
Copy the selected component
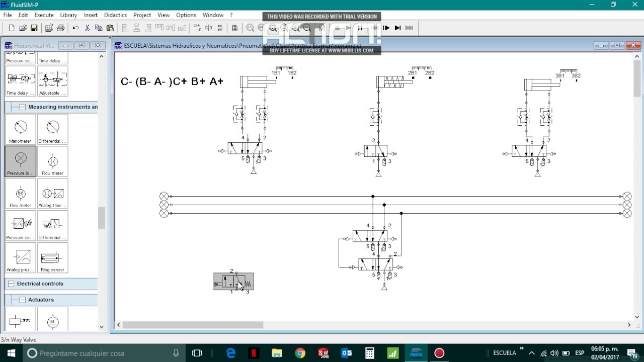[x=99, y=28]
